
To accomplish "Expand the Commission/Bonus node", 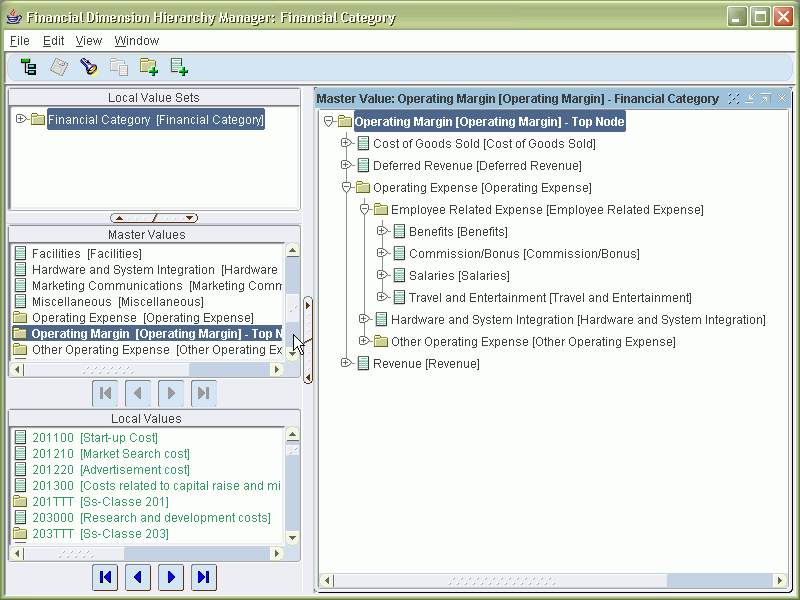I will tap(382, 253).
